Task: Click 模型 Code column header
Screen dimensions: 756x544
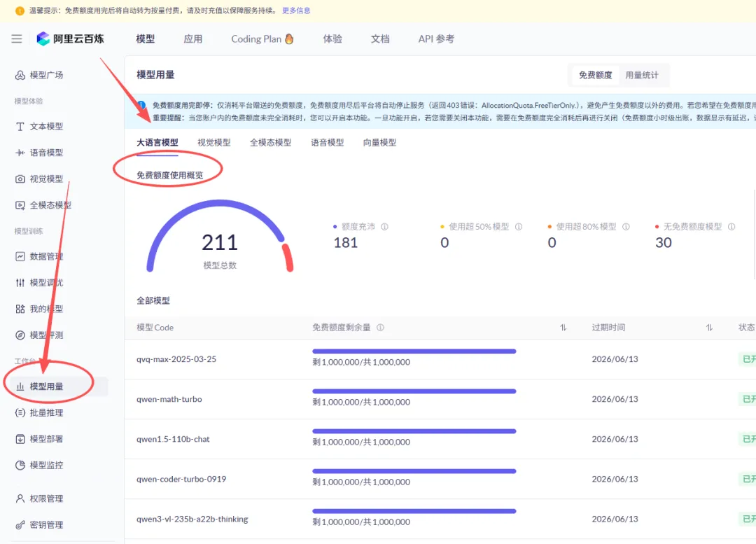Action: pyautogui.click(x=155, y=328)
